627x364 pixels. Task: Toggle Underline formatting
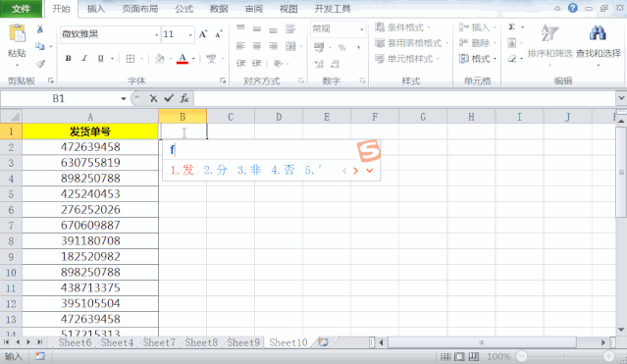click(x=100, y=59)
